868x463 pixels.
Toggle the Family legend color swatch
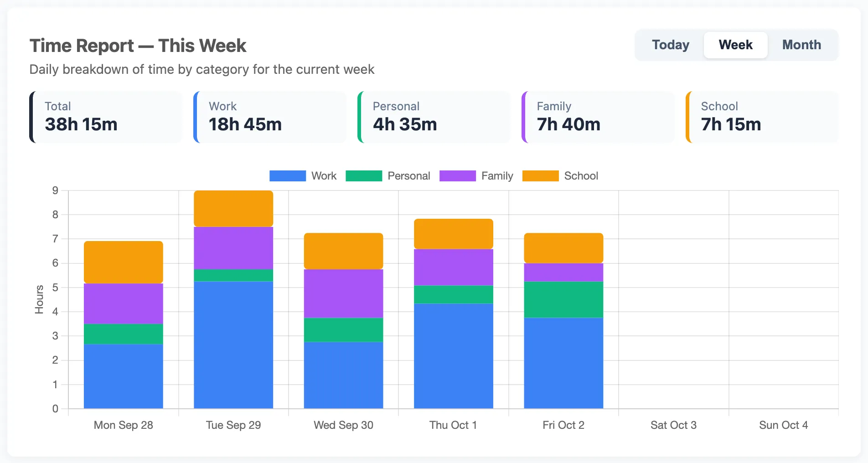pos(458,176)
